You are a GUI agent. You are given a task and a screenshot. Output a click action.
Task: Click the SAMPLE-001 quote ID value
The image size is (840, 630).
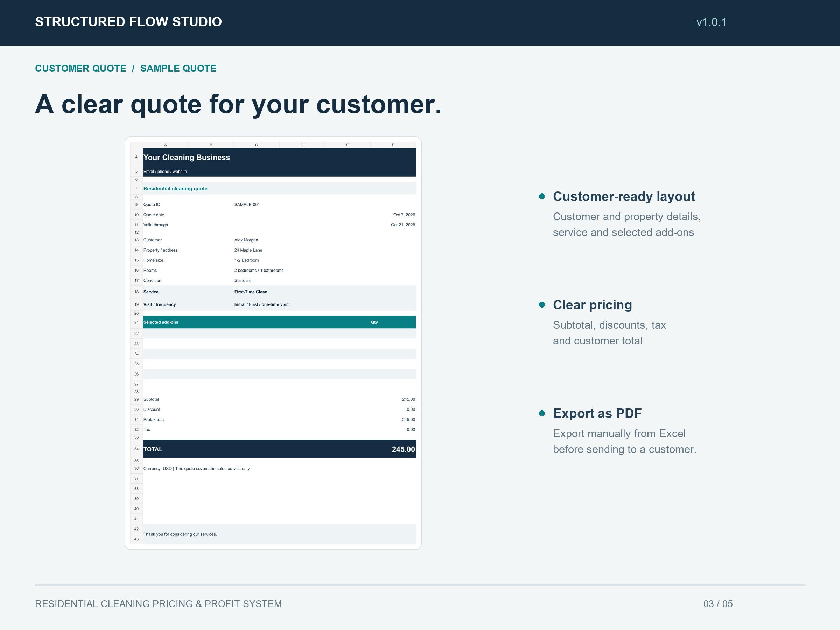pyautogui.click(x=247, y=205)
